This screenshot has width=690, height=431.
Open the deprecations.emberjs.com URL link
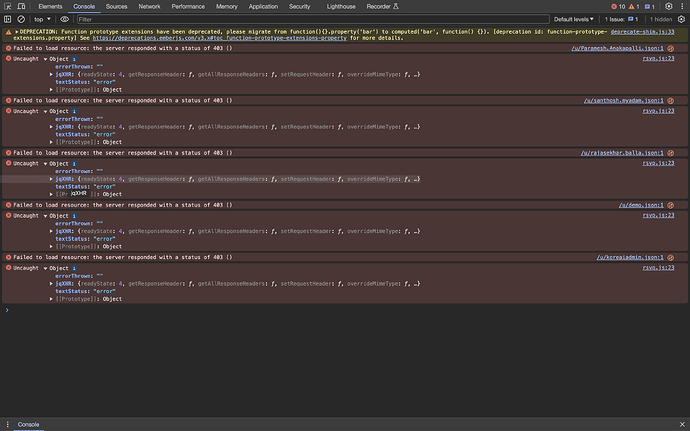tap(220, 38)
